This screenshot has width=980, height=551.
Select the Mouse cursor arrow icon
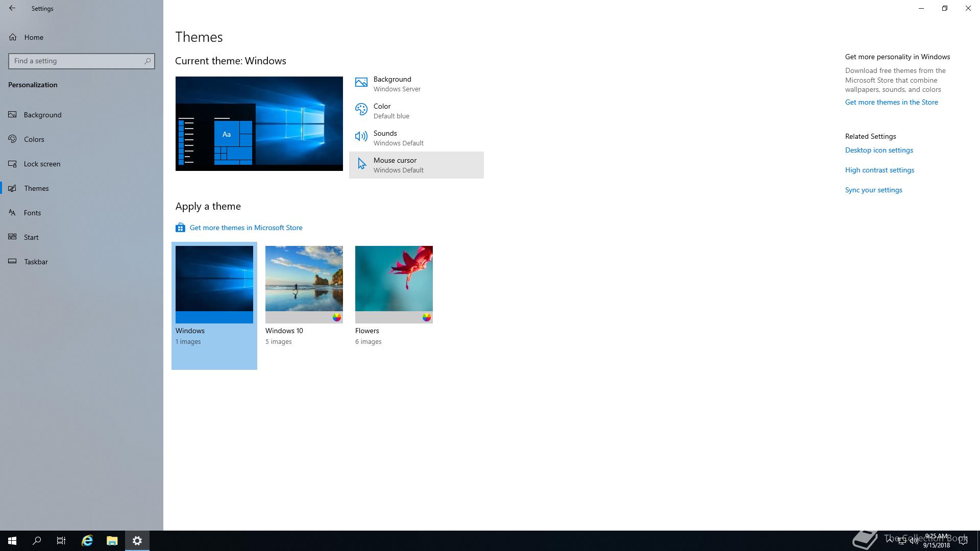click(x=361, y=164)
